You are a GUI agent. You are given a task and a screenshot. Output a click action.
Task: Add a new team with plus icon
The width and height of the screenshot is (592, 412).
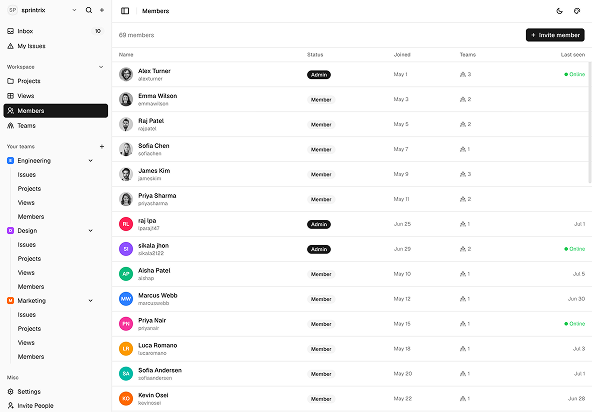102,147
